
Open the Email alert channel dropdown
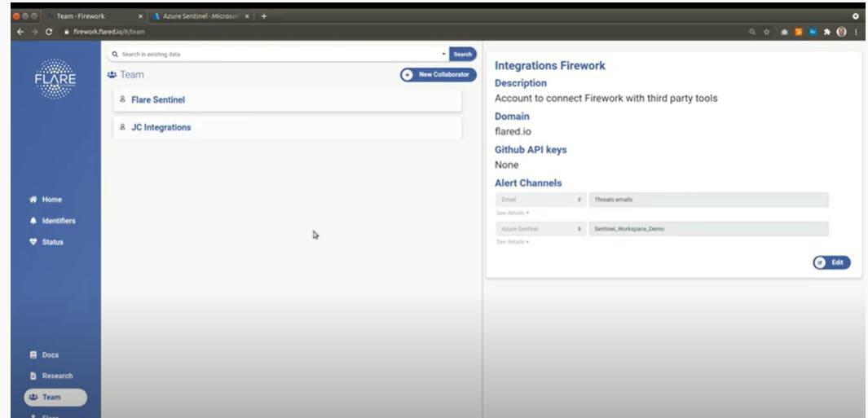click(541, 200)
